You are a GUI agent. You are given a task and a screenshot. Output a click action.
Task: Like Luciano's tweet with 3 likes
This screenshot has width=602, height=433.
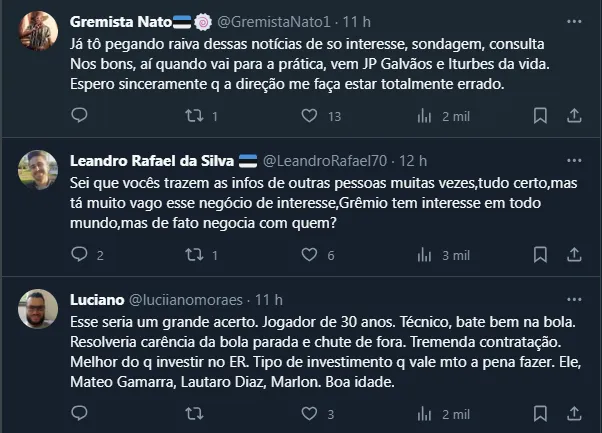309,413
